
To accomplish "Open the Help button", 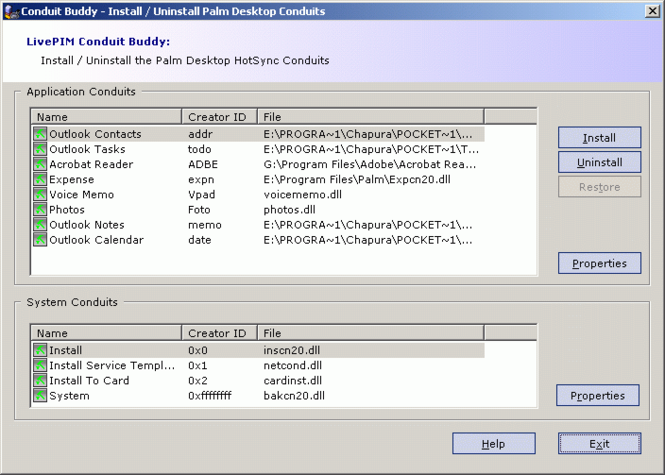I will click(494, 444).
